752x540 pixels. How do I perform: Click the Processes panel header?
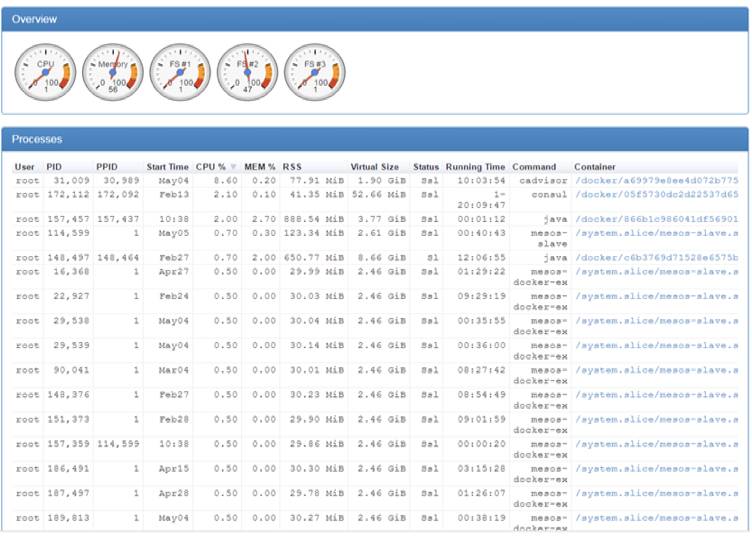pos(375,139)
